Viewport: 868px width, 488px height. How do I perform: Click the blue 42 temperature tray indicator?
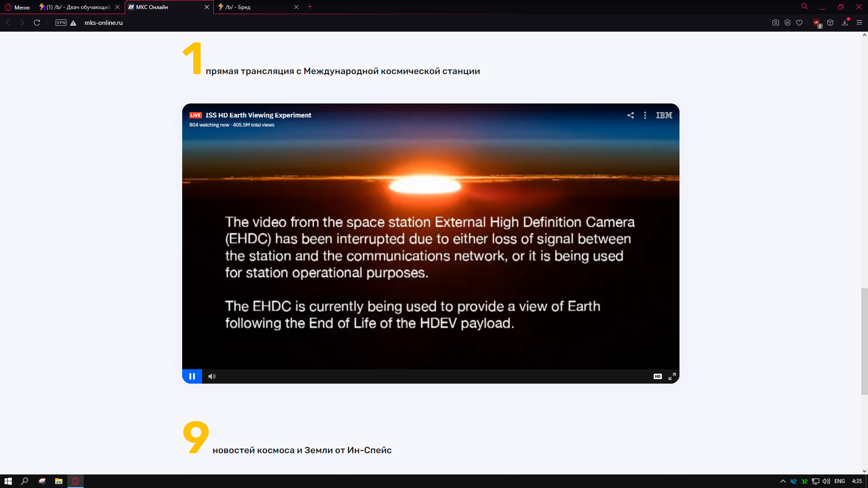(793, 481)
